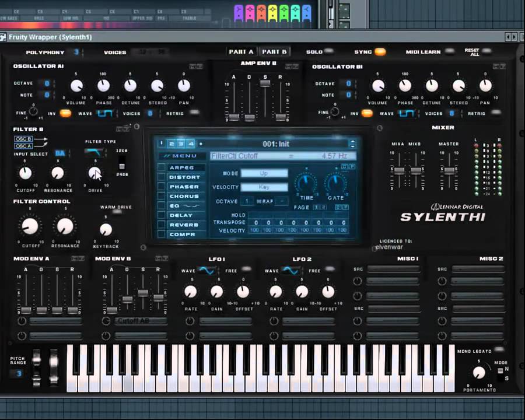Click the blue plugin icon in the FL Studio window

[306, 13]
